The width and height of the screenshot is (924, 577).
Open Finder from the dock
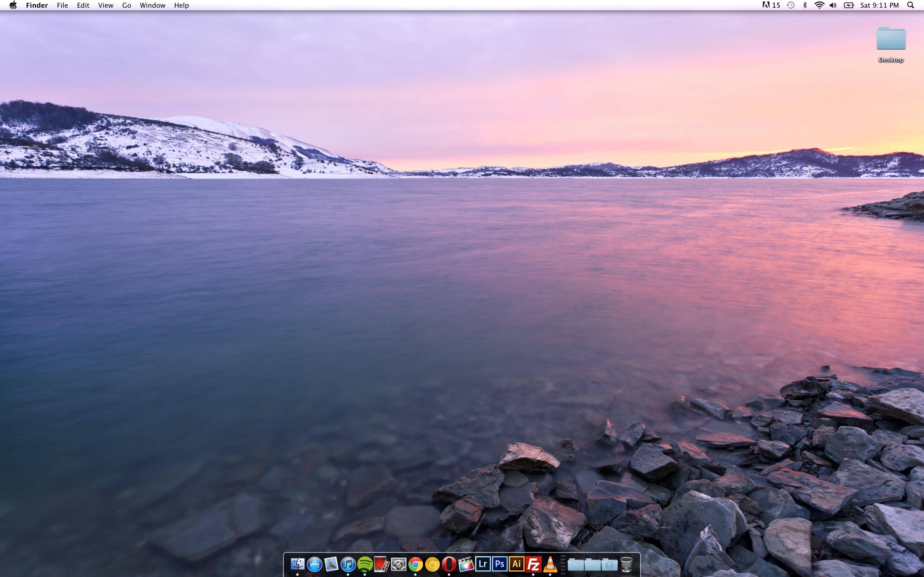click(x=297, y=564)
